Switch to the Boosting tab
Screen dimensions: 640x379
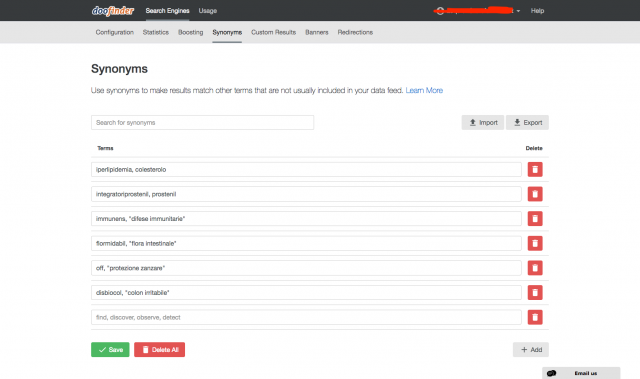(190, 32)
